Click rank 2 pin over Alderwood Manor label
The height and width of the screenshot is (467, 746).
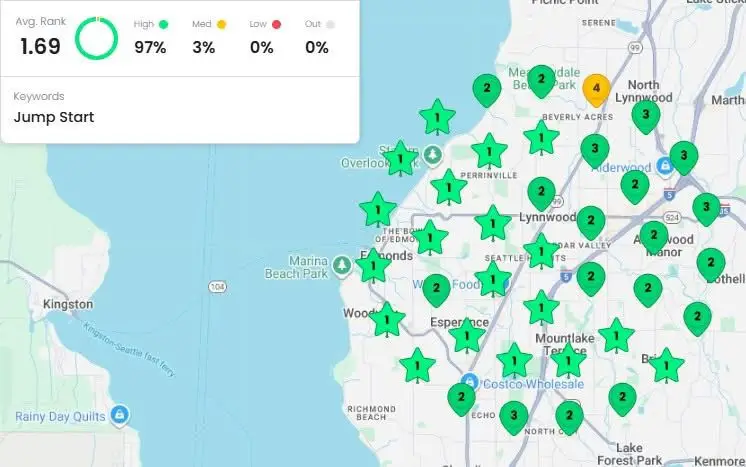pos(654,236)
